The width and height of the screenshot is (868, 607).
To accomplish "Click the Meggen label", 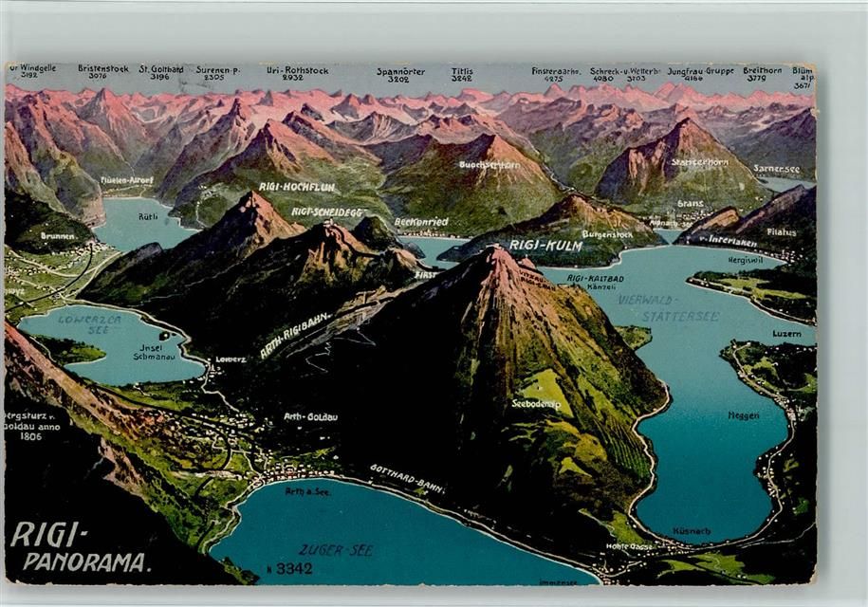I will click(x=744, y=415).
